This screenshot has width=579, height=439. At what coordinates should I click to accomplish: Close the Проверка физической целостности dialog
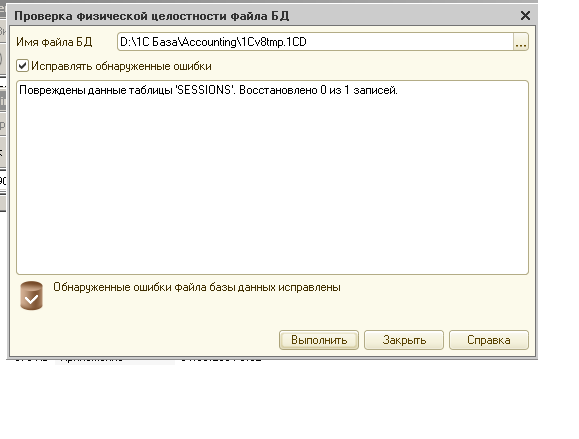[x=525, y=16]
